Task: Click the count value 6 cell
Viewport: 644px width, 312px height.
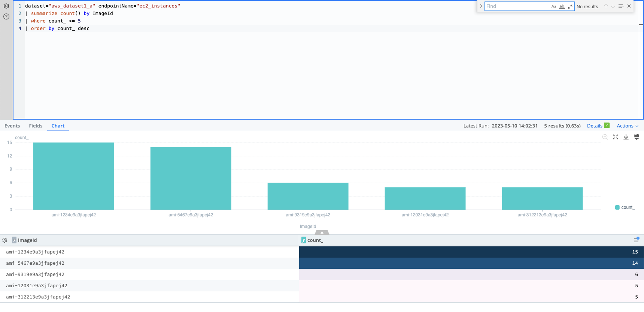Action: click(471, 274)
